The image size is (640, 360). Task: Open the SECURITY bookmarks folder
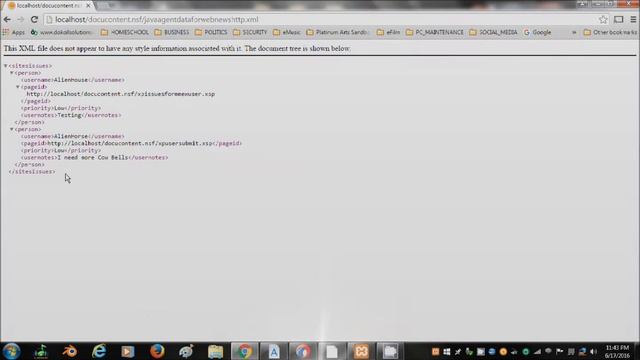250,32
